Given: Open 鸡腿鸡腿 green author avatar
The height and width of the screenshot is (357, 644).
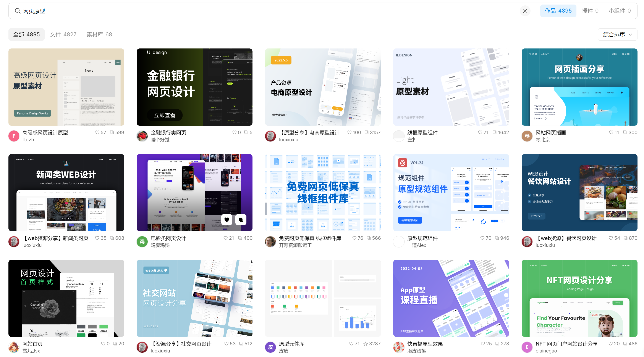Looking at the screenshot, I should tap(142, 242).
